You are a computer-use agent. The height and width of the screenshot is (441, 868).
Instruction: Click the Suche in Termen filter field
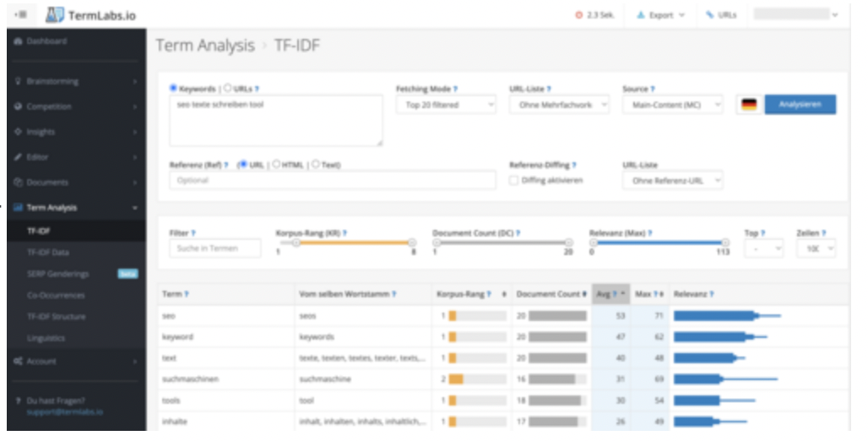[x=214, y=248]
